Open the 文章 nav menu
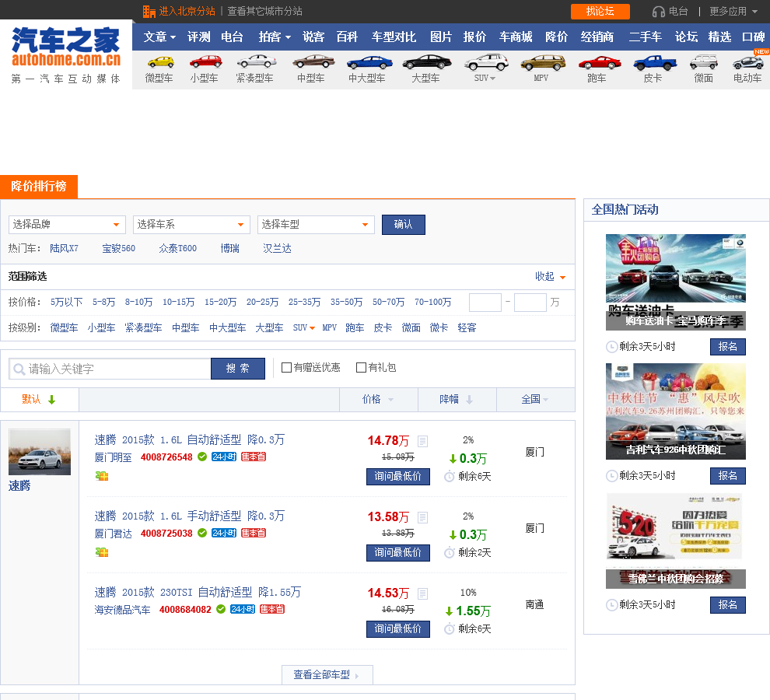The image size is (770, 700). (159, 37)
